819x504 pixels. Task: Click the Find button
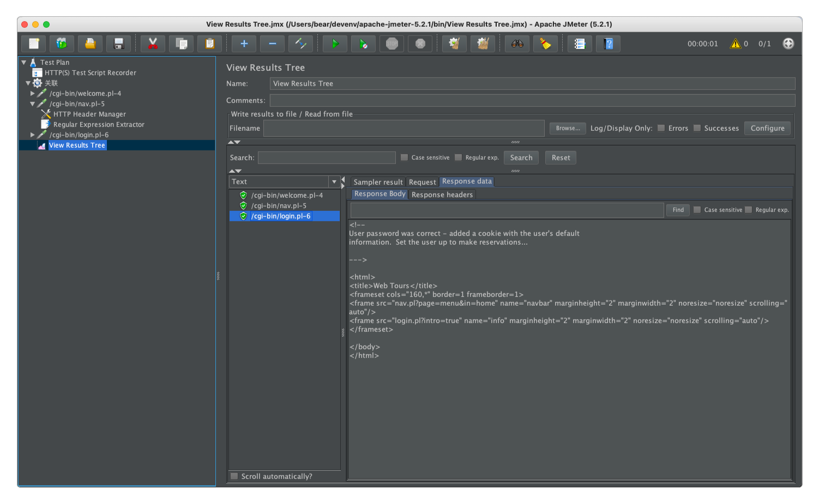[x=678, y=210]
